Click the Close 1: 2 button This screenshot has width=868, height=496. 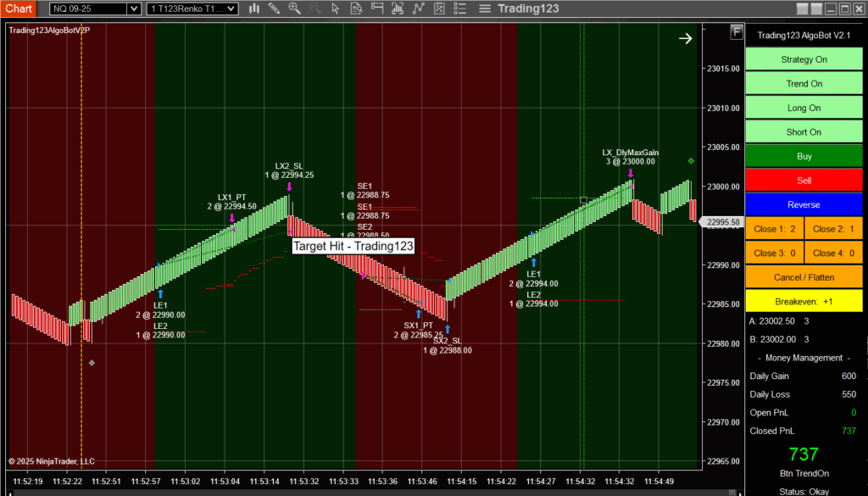click(x=775, y=229)
